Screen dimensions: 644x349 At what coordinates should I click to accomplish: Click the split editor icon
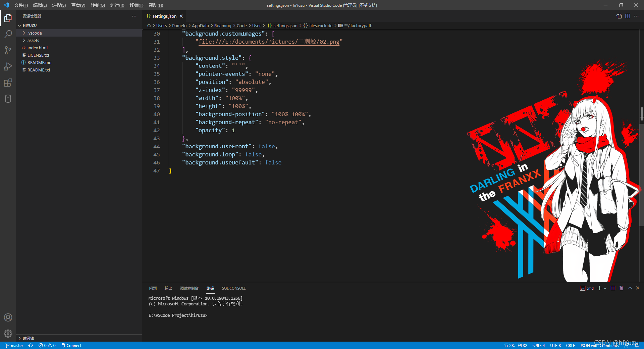pyautogui.click(x=628, y=16)
